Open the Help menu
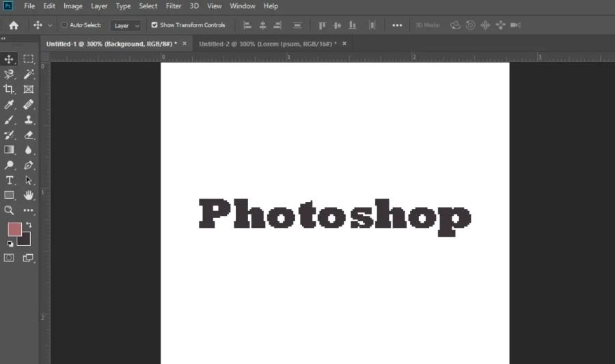The width and height of the screenshot is (615, 364). pyautogui.click(x=271, y=6)
